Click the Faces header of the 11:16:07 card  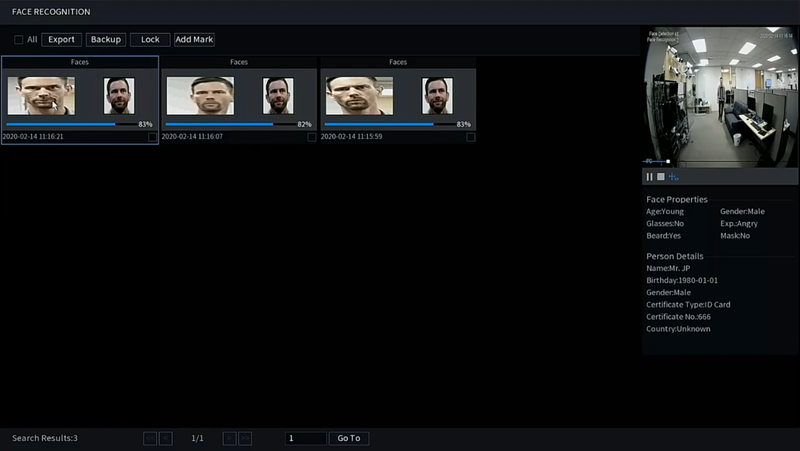239,62
